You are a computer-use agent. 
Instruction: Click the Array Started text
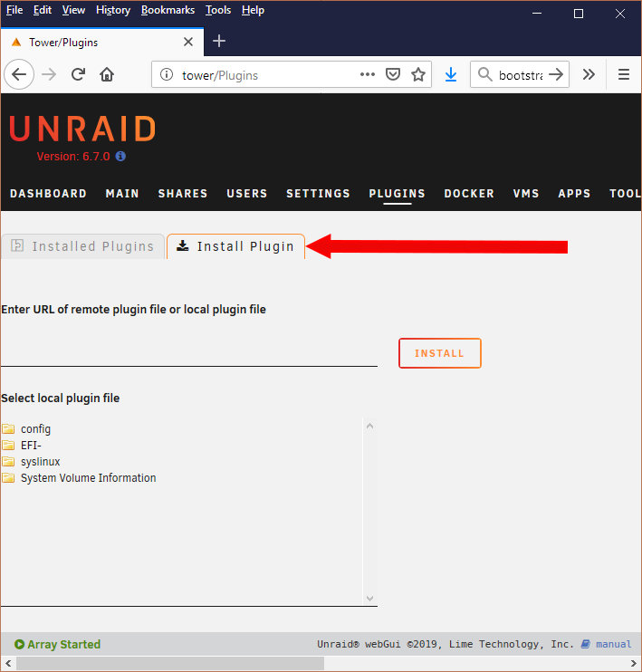coord(64,644)
